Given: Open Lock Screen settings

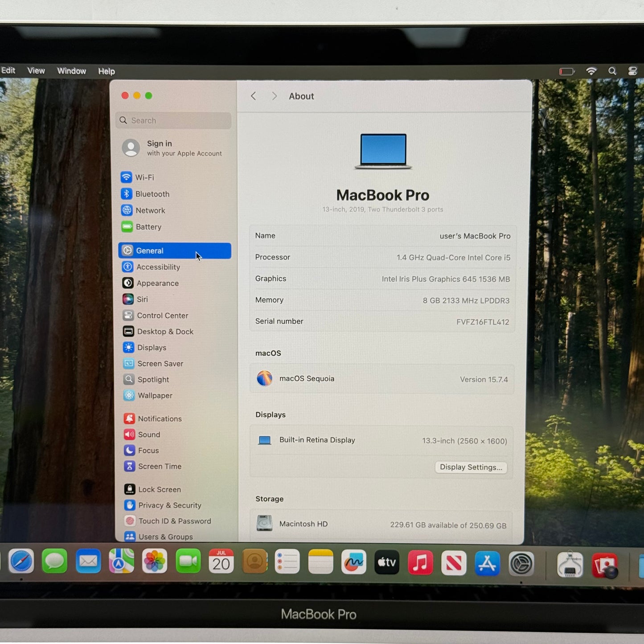Looking at the screenshot, I should pyautogui.click(x=174, y=489).
